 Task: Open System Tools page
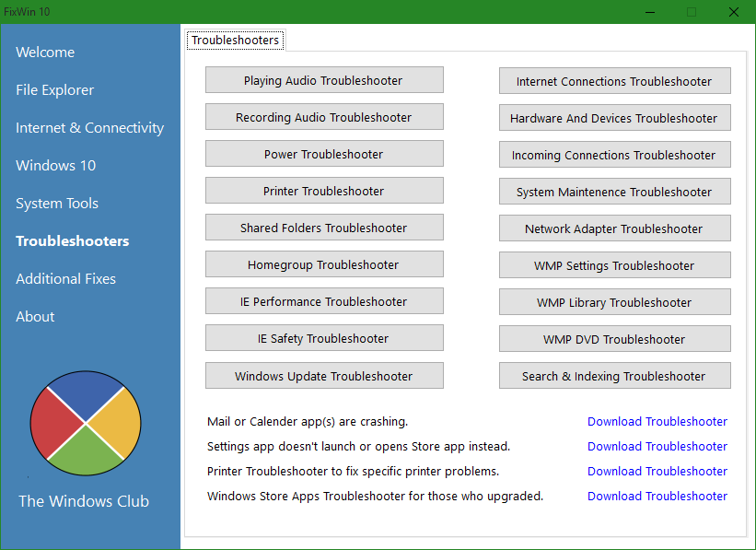click(x=57, y=203)
